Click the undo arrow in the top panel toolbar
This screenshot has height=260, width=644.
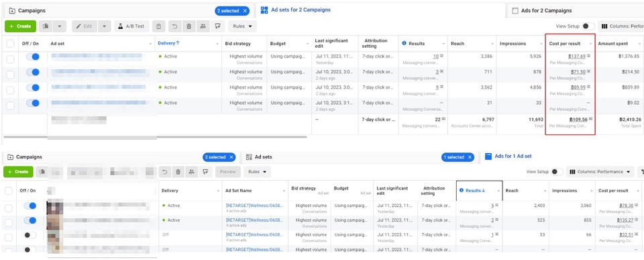coord(174,26)
